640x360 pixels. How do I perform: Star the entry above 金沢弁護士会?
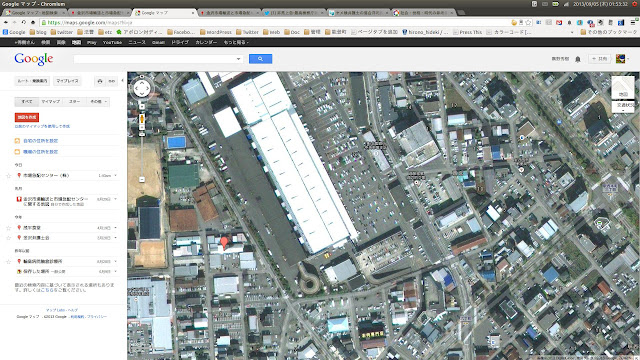pyautogui.click(x=9, y=228)
